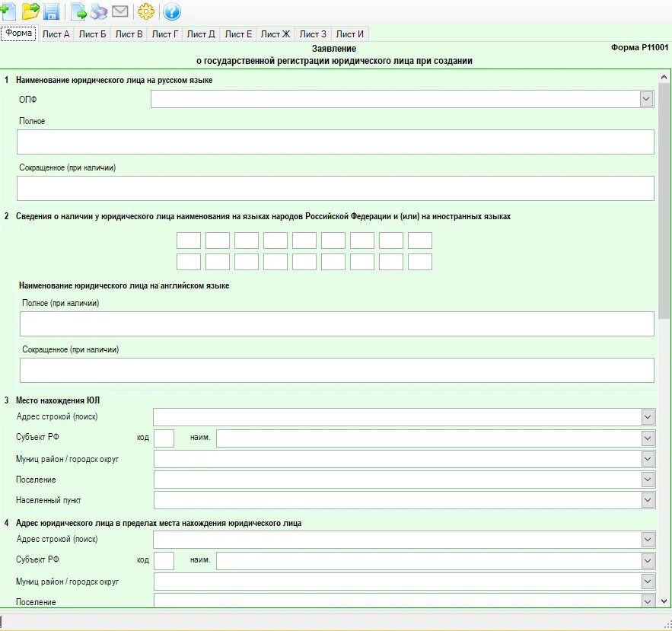Screen dimensions: 672x631
Task: Click the form scrollbar up arrow
Action: (664, 77)
